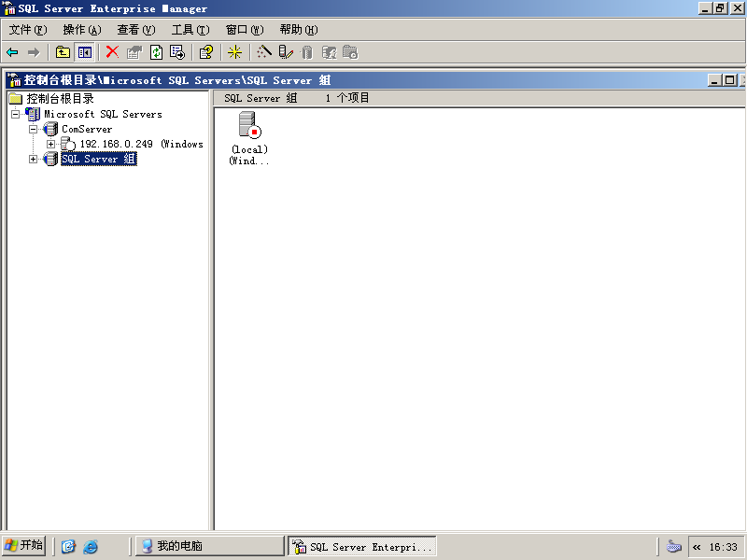747x560 pixels.
Task: Open the Help toolbar icon
Action: coord(205,52)
